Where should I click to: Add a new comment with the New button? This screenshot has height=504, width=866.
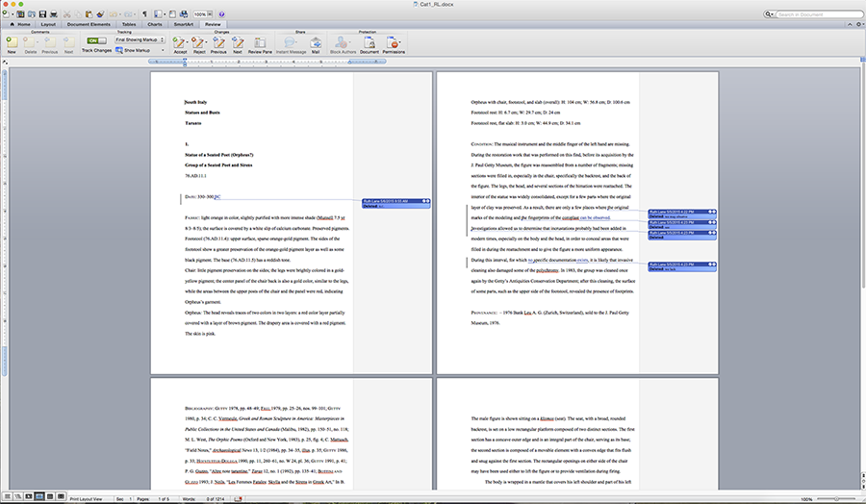[x=12, y=44]
